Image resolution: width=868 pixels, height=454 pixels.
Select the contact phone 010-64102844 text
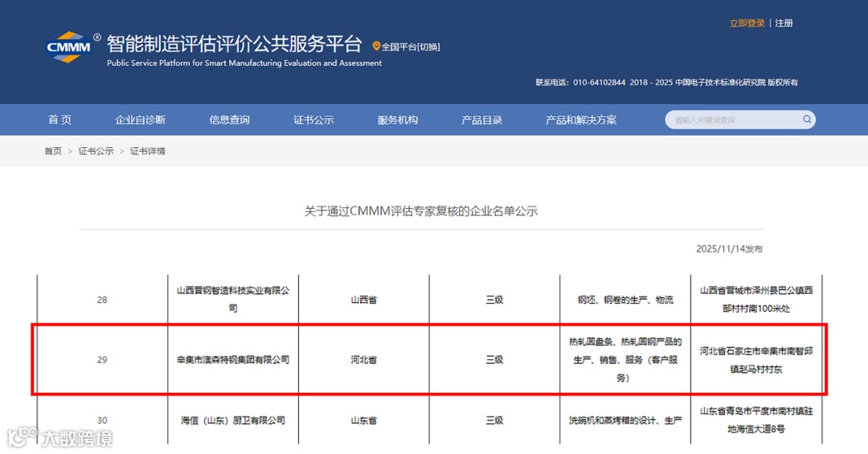pyautogui.click(x=599, y=83)
